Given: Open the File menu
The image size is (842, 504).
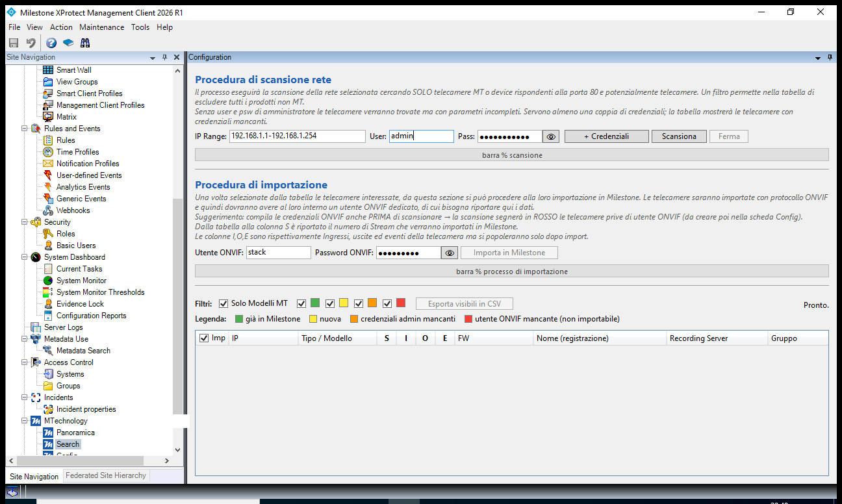Looking at the screenshot, I should pos(14,27).
